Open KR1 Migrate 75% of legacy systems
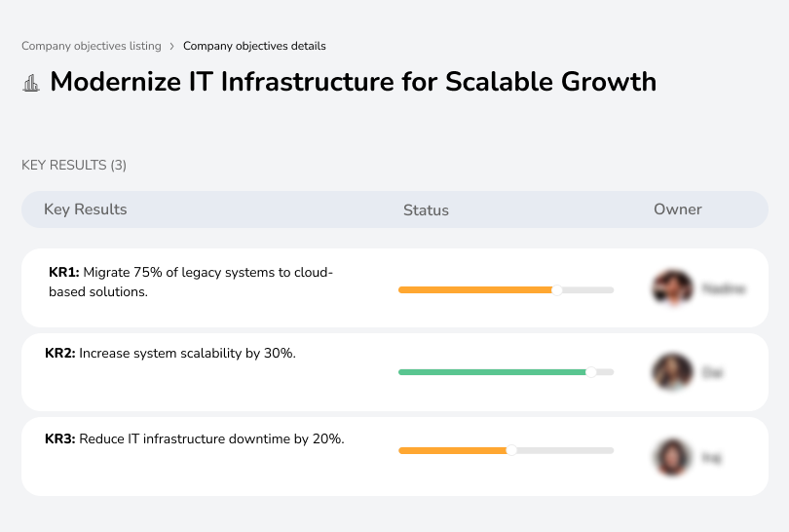Viewport: 789px width, 532px height. click(191, 282)
